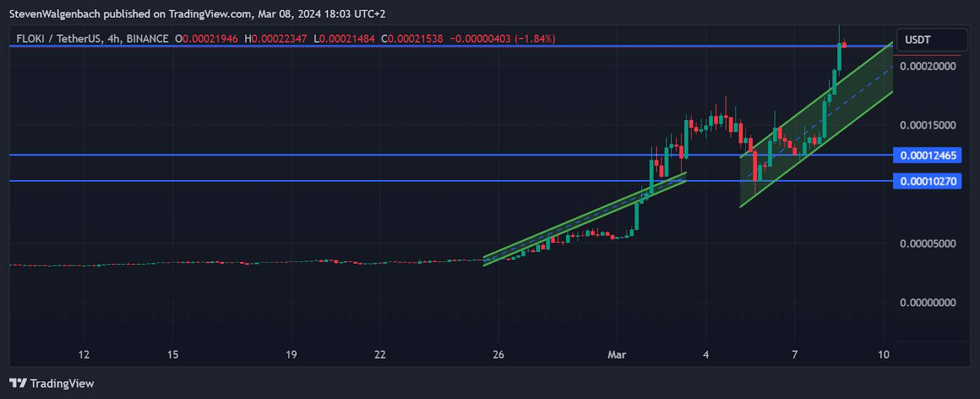Click the high price value H0.00022347

pyautogui.click(x=276, y=39)
